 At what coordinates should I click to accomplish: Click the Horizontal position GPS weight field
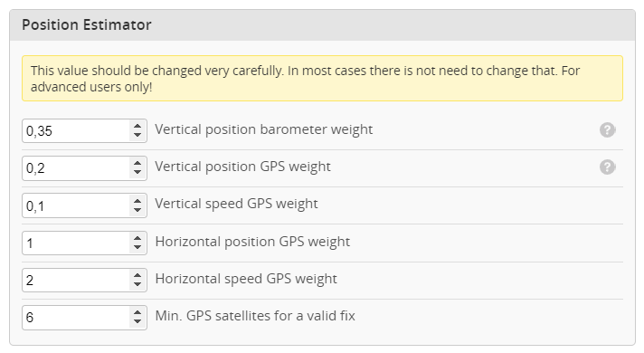click(x=76, y=243)
